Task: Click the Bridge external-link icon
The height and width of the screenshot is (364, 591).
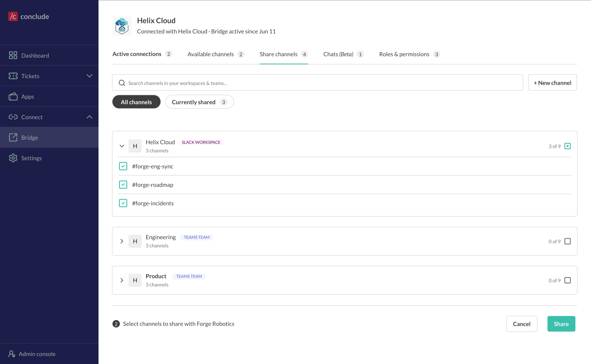Action: point(13,137)
